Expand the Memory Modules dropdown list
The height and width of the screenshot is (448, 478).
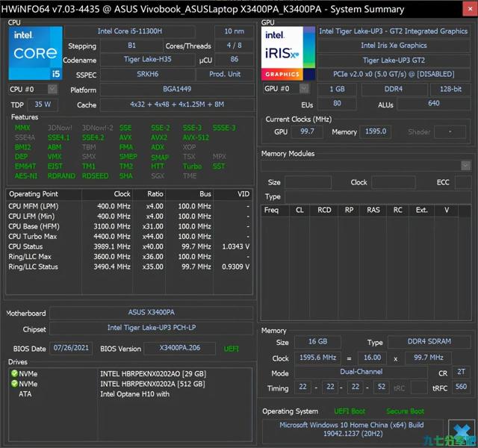(465, 166)
